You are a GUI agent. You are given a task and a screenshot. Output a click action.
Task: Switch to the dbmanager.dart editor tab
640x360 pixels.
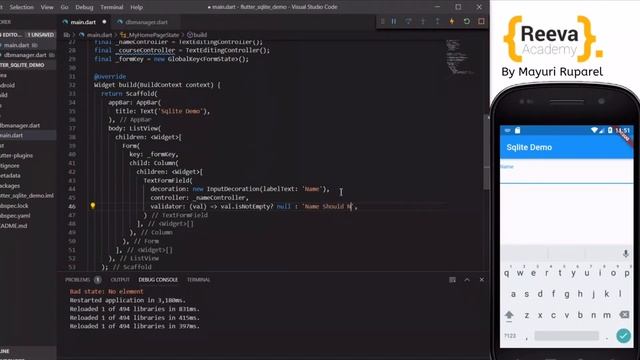(146, 22)
